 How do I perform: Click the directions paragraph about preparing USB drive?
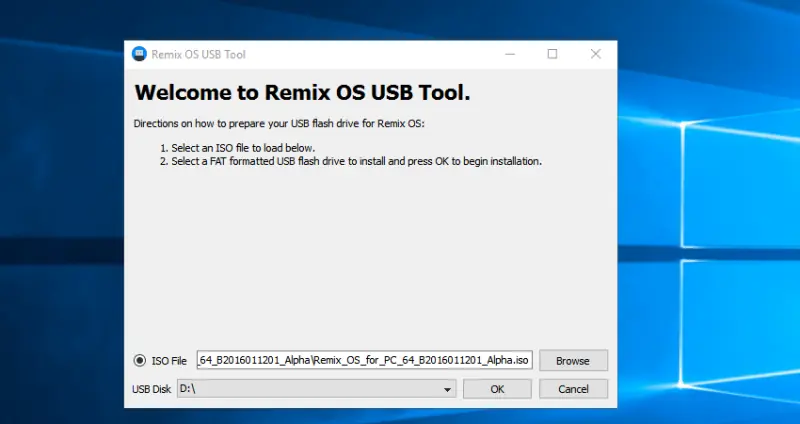coord(279,123)
